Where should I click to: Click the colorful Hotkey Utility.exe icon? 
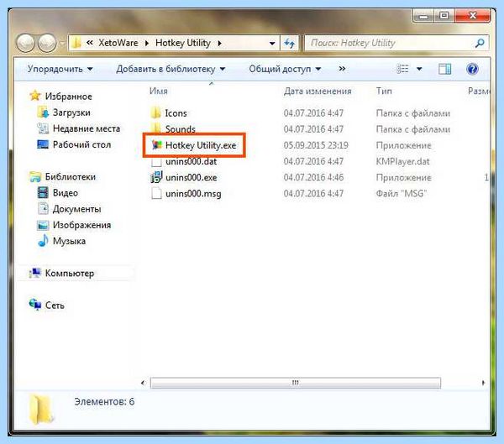pos(156,145)
